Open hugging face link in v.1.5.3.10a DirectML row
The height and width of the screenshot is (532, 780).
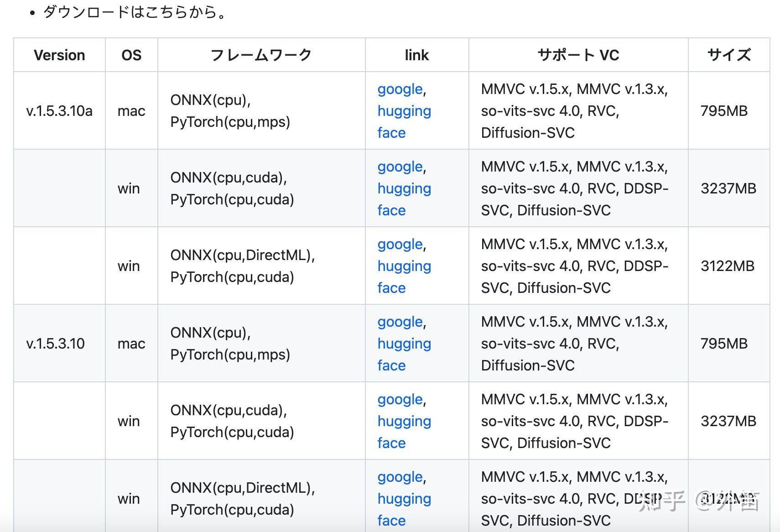(404, 277)
